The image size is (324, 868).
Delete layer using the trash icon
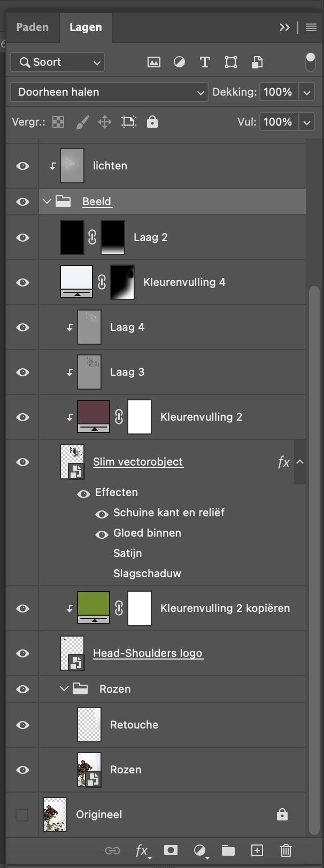coord(286,850)
